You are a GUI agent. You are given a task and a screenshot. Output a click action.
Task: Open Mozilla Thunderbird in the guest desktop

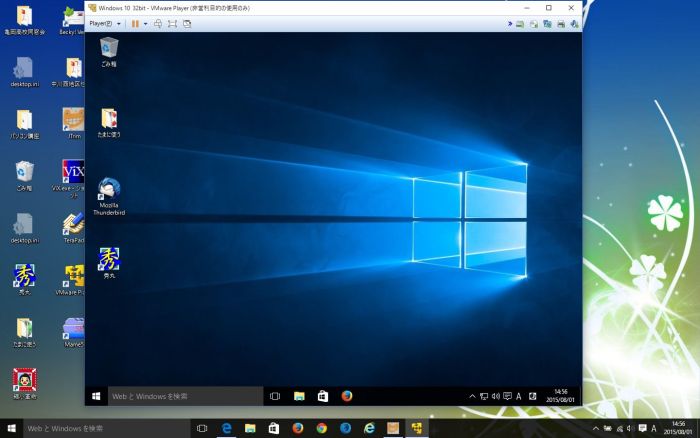click(x=108, y=195)
